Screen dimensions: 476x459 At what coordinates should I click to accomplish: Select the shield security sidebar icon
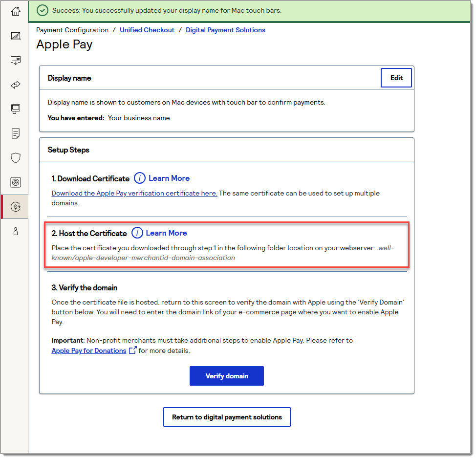[16, 157]
